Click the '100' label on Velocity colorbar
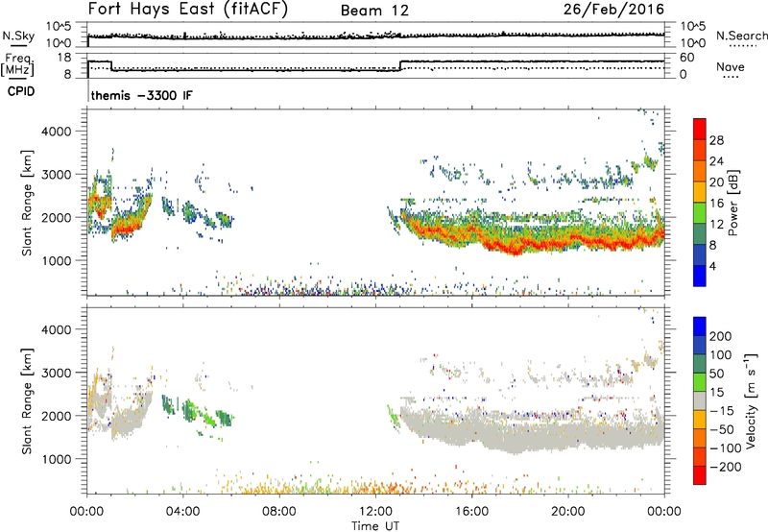The image size is (768, 532). pyautogui.click(x=721, y=354)
